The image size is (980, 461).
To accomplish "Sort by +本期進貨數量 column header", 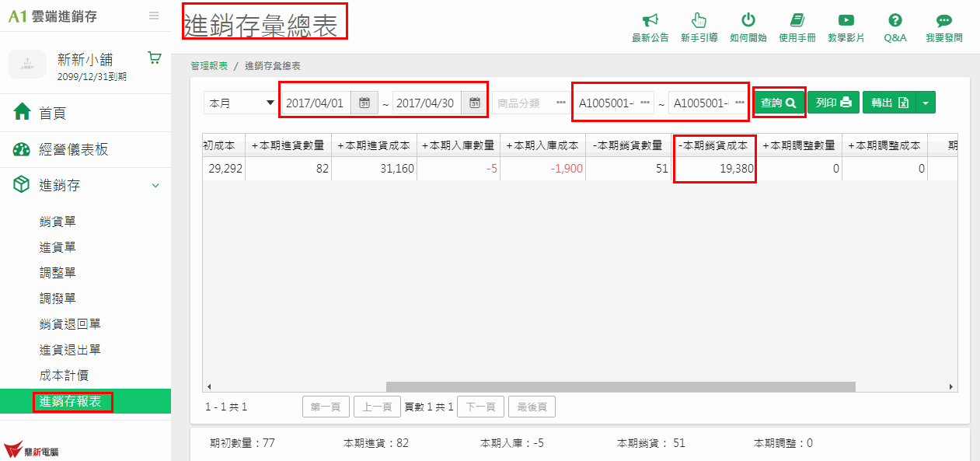I will (288, 145).
